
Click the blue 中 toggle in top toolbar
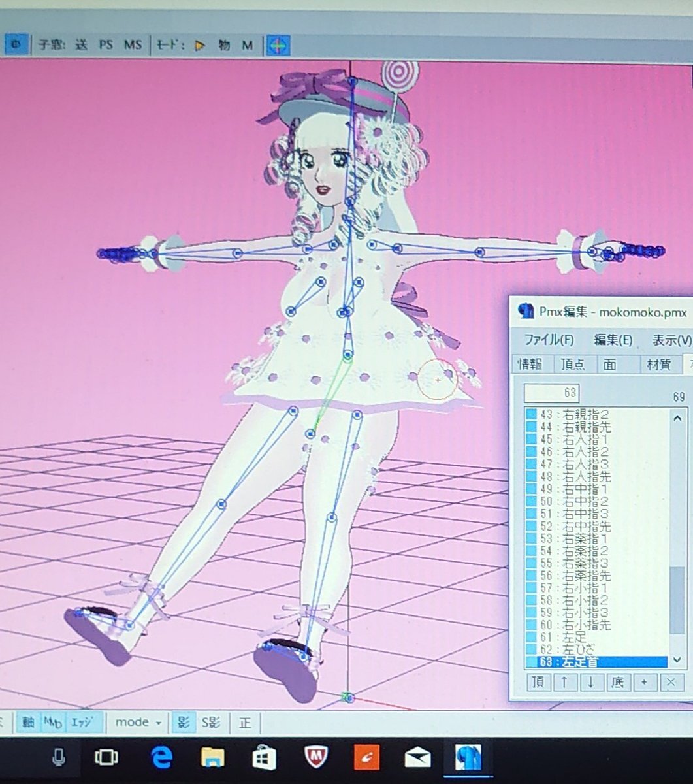tap(16, 44)
